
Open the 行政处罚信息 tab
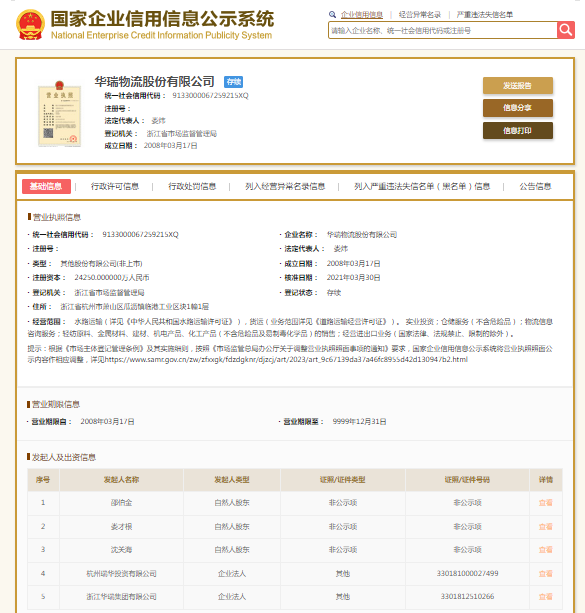point(192,186)
